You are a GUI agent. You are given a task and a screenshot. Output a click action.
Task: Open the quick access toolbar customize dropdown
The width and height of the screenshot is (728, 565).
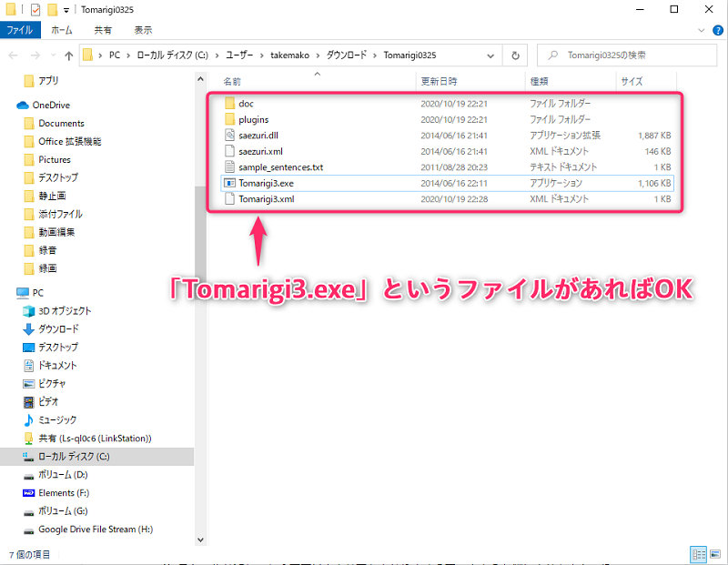coord(66,10)
